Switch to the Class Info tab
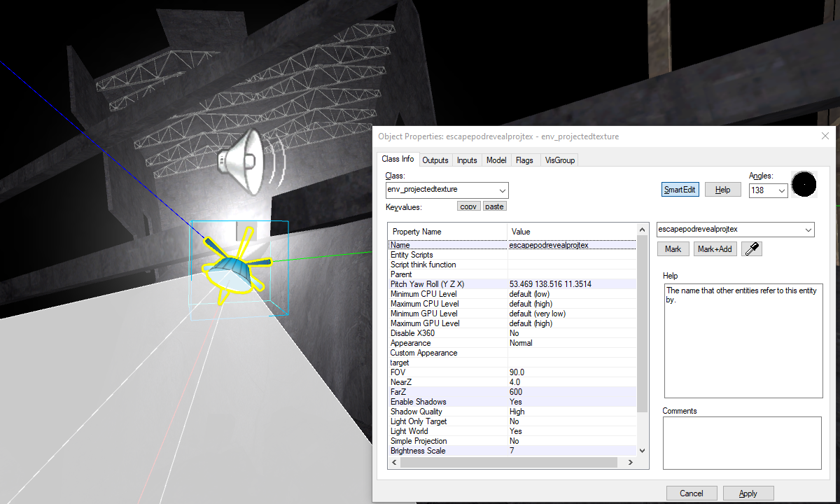 tap(398, 160)
